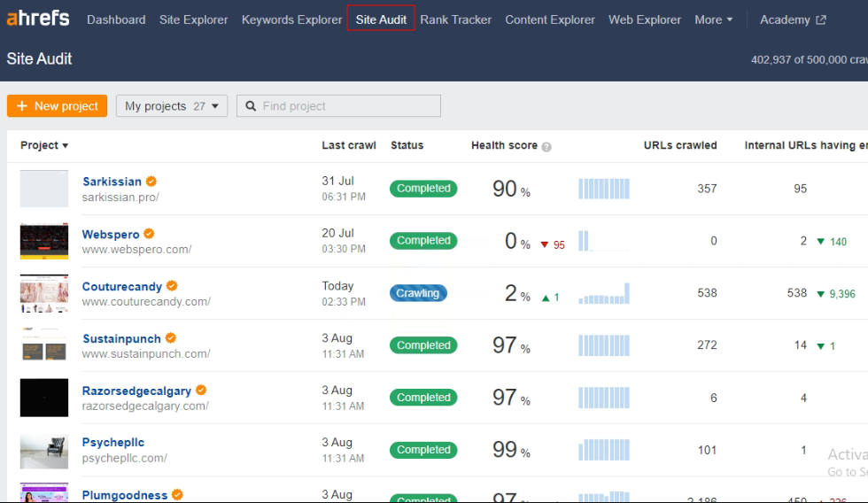Click Couturecandy's verified badge icon
This screenshot has width=868, height=503.
click(172, 285)
